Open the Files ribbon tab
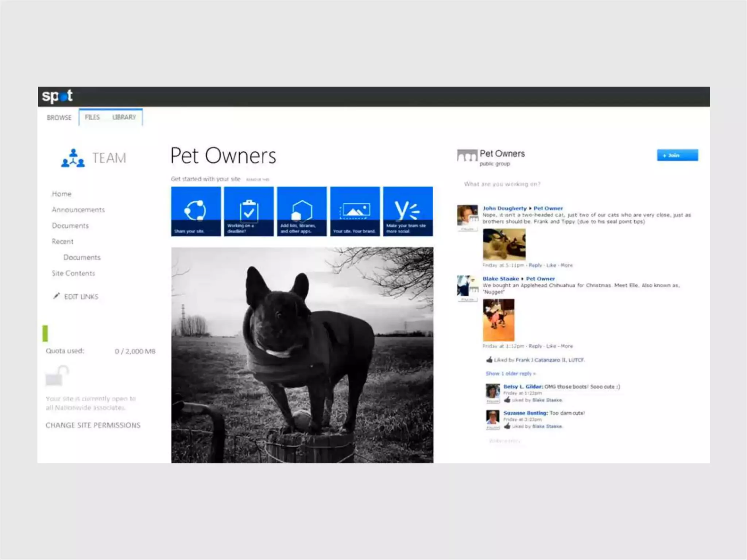The width and height of the screenshot is (747, 560). click(92, 117)
